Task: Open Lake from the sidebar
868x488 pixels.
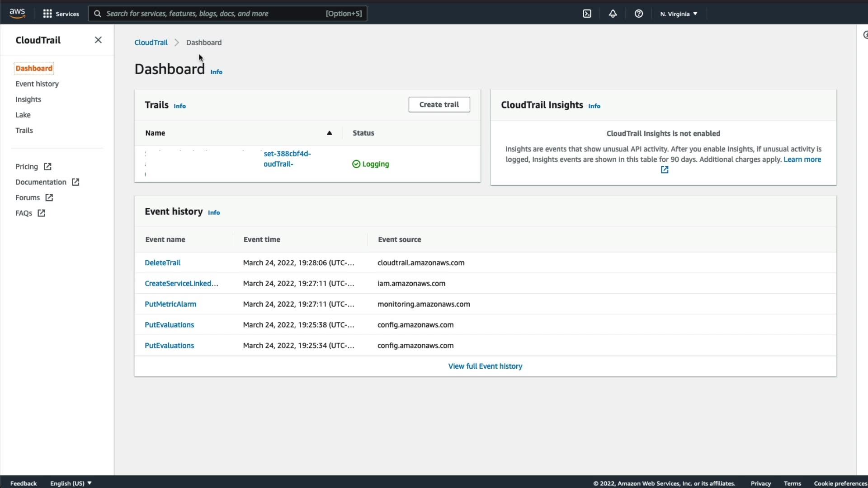Action: tap(23, 115)
